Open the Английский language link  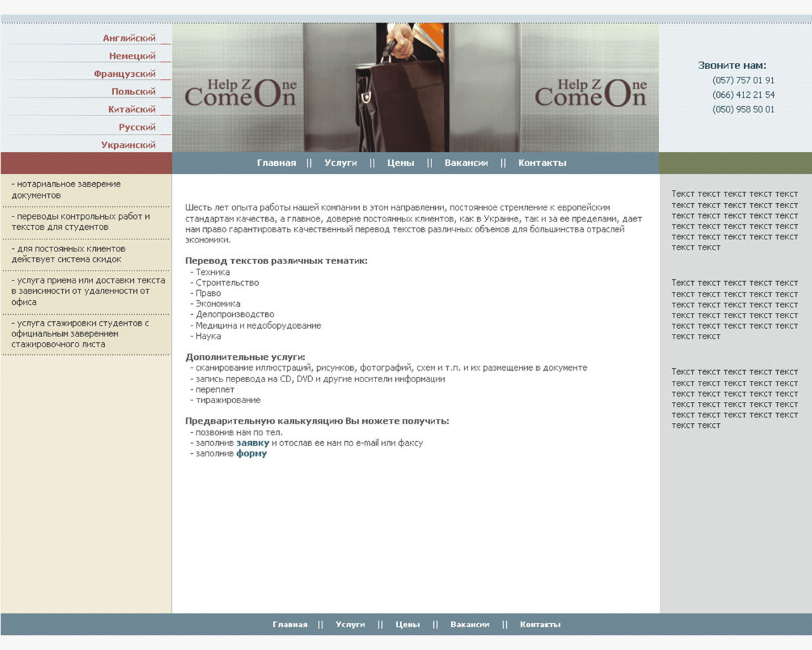129,38
